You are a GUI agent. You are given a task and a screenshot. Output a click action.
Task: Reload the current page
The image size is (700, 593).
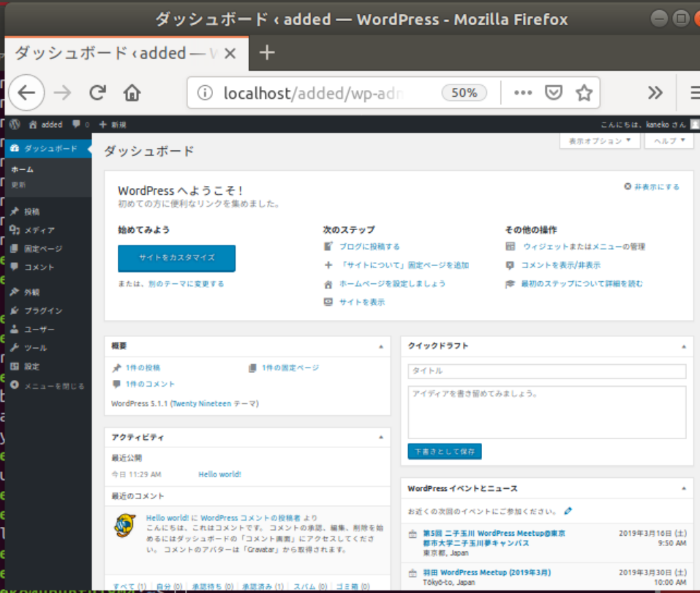(97, 93)
